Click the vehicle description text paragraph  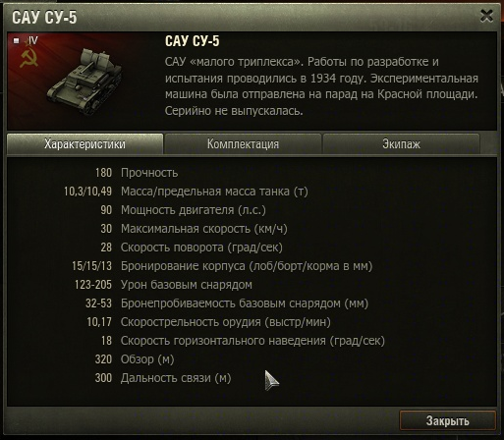click(321, 86)
